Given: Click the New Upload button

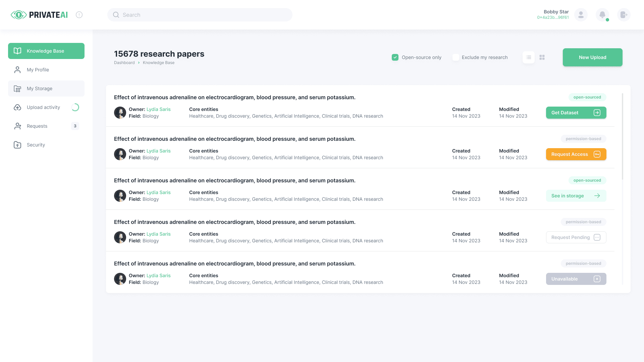Looking at the screenshot, I should (x=592, y=57).
